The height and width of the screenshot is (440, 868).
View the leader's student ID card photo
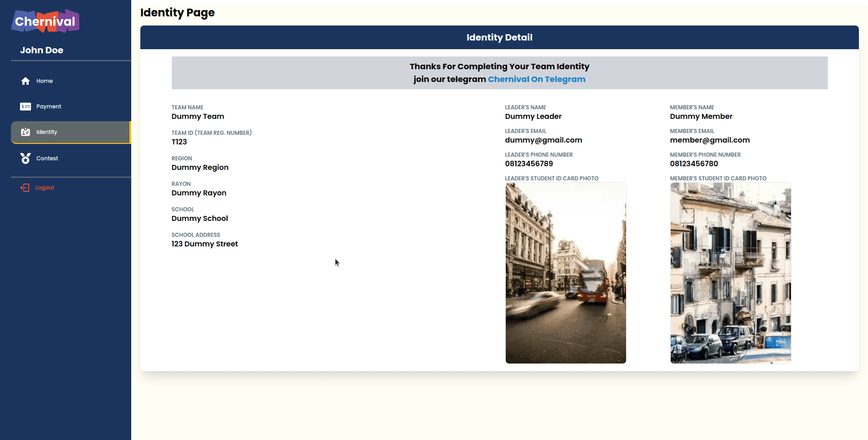coord(566,273)
